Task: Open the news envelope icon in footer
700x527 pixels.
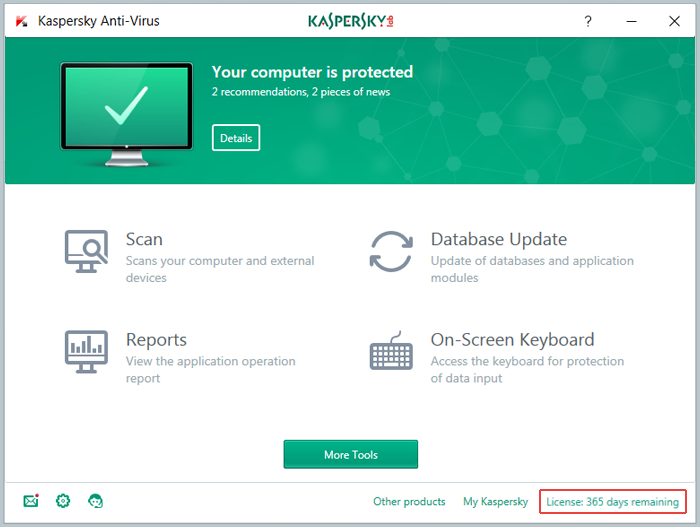Action: coord(31,501)
